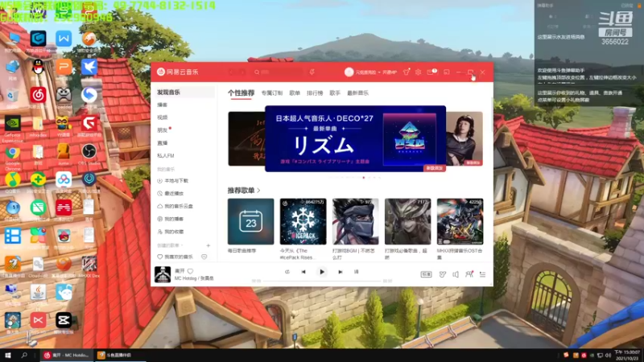The image size is (644, 362).
Task: Play the current song
Action: tap(322, 272)
